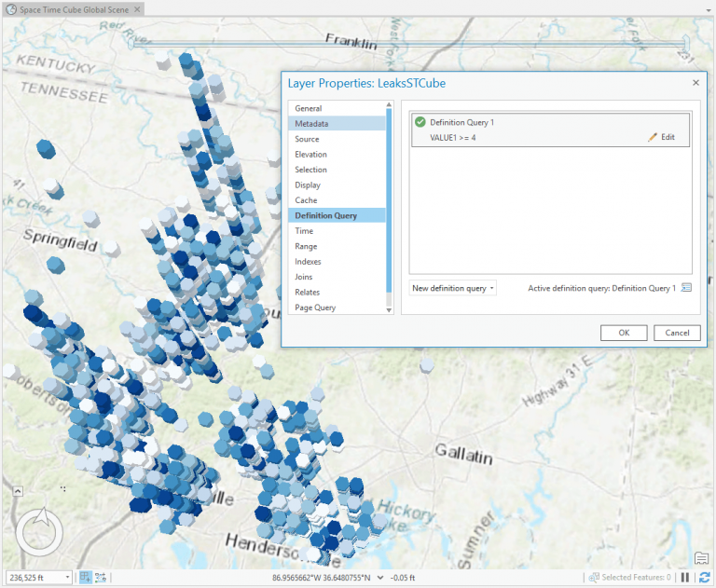Click the navigator compass control on the map

pyautogui.click(x=38, y=530)
